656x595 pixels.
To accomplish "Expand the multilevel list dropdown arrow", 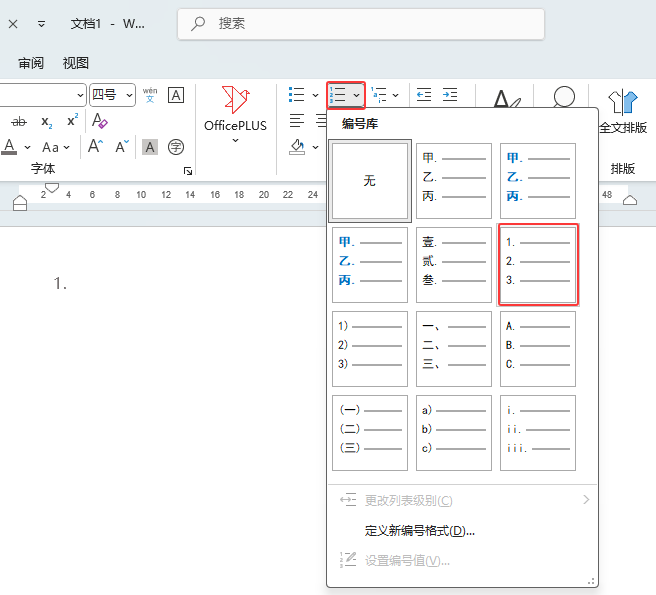I will point(395,95).
